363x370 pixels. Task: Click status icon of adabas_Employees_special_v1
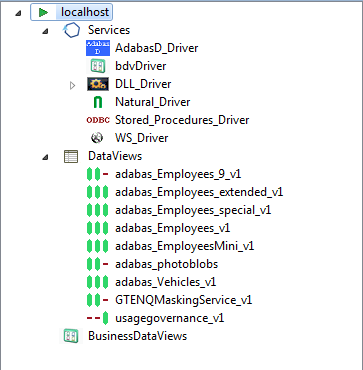pyautogui.click(x=97, y=210)
